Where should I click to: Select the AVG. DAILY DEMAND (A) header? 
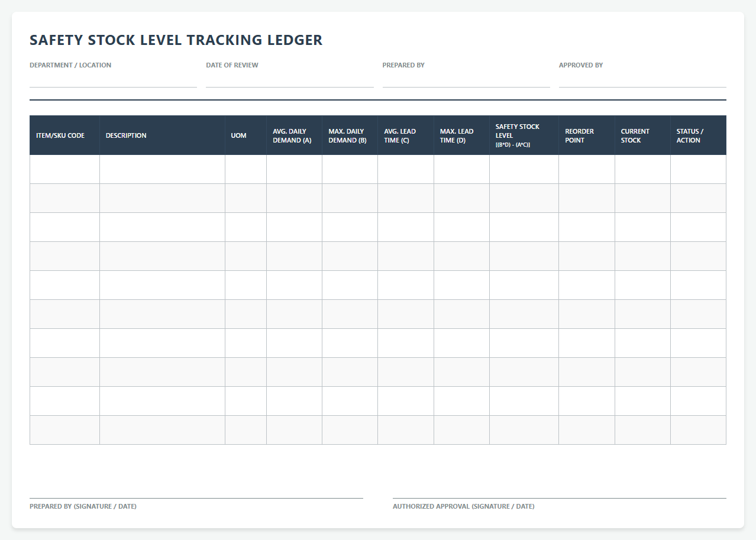tap(294, 135)
